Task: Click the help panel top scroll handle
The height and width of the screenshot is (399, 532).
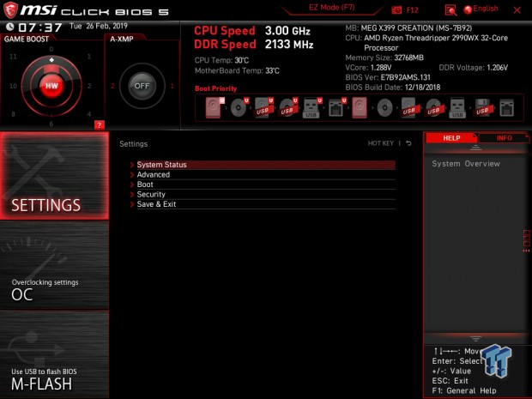Action: click(475, 148)
